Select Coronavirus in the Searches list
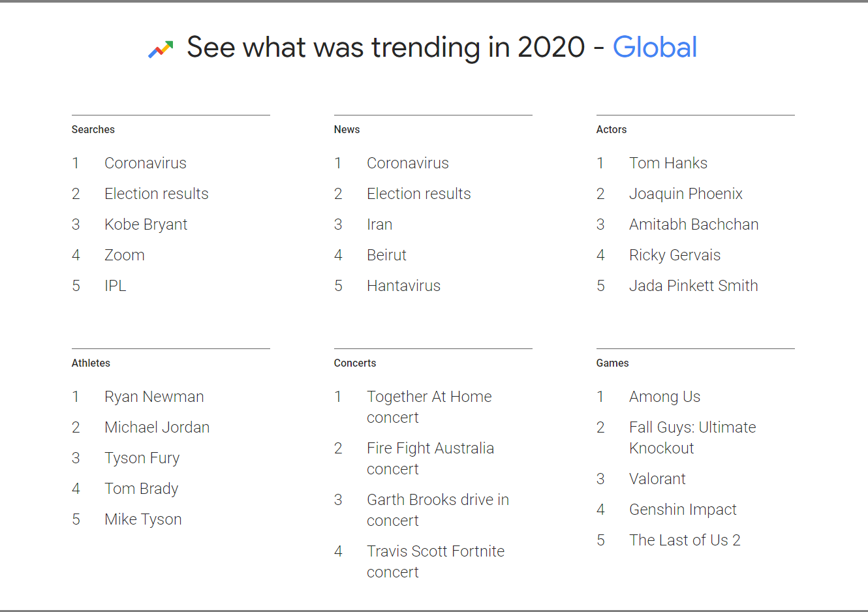 pyautogui.click(x=146, y=162)
